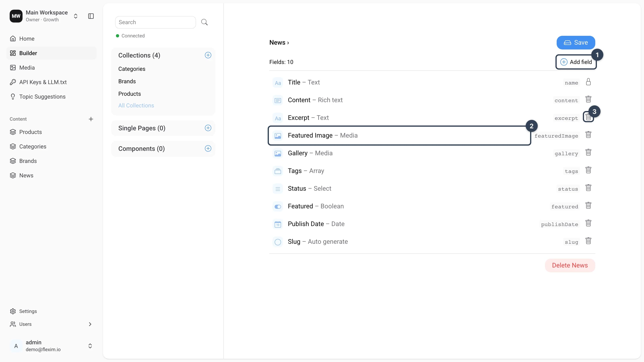
Task: Click the Add field button
Action: click(x=576, y=62)
